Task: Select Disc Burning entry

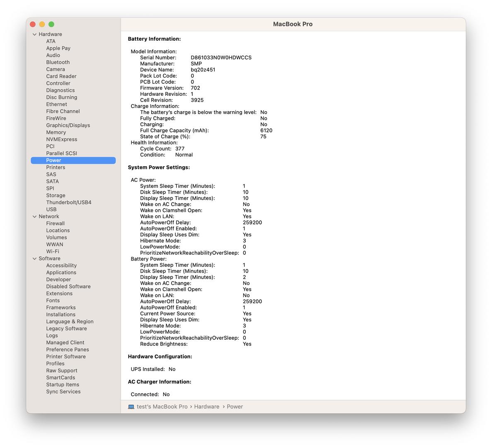Action: pyautogui.click(x=61, y=97)
